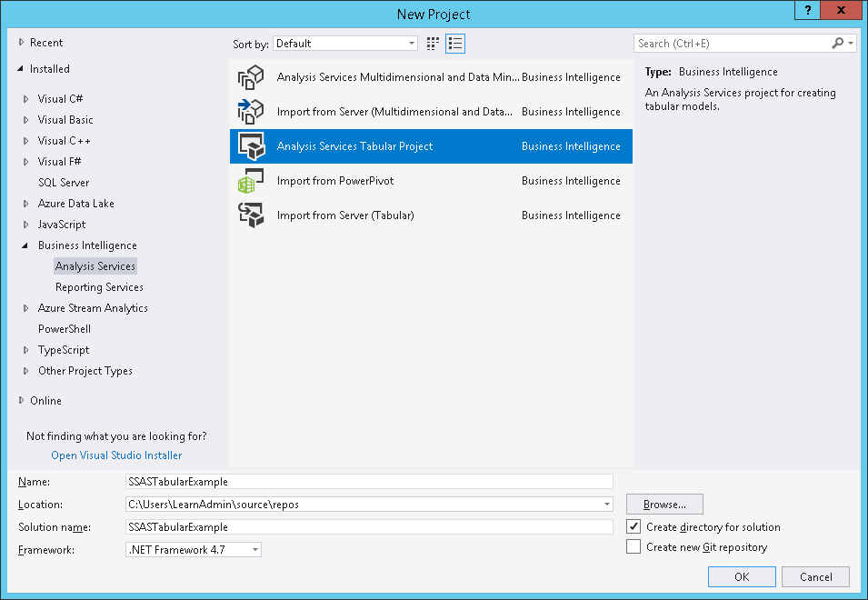
Task: Select the Analysis Services Tabular Project cube icon
Action: (251, 145)
